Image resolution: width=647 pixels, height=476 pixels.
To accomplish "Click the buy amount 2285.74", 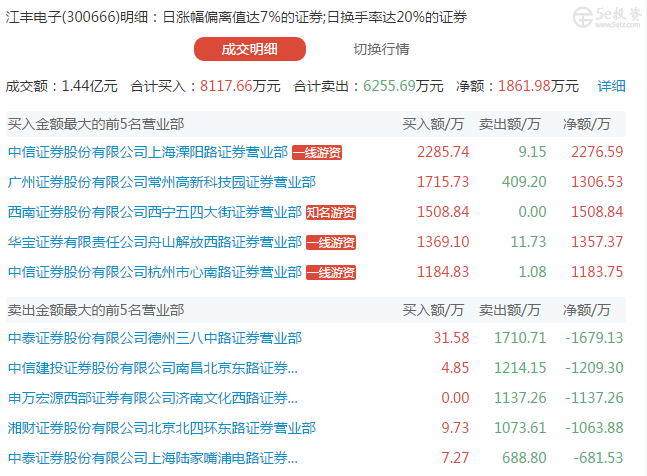I will tap(443, 152).
